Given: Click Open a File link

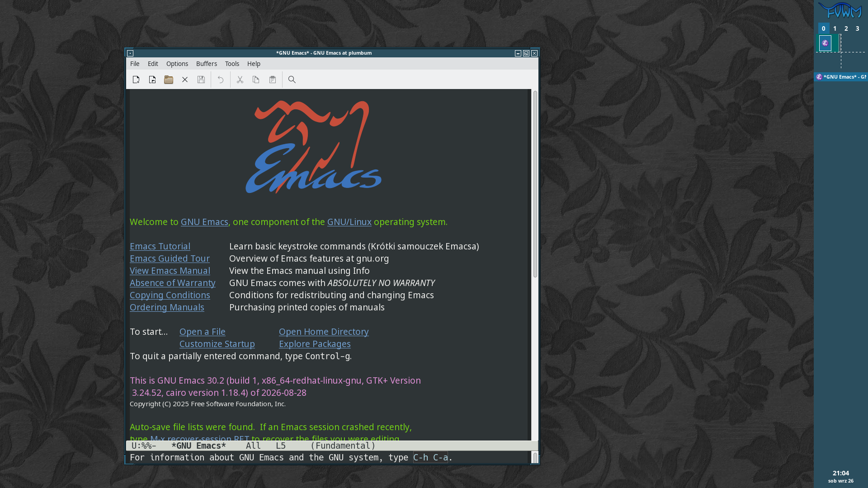Looking at the screenshot, I should (203, 332).
